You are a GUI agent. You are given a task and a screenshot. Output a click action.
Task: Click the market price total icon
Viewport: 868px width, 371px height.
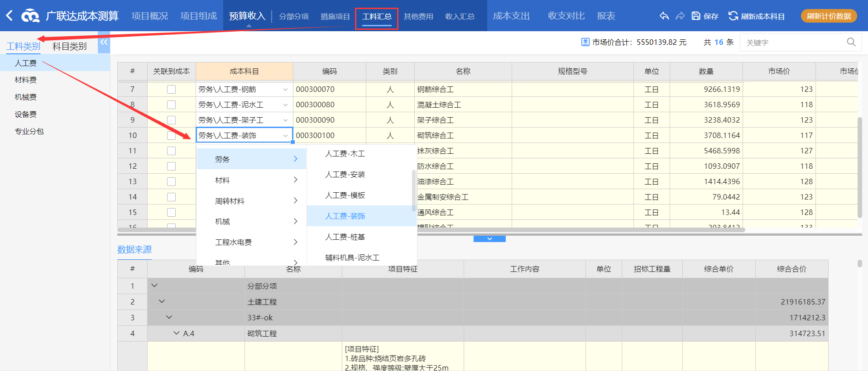tap(585, 42)
